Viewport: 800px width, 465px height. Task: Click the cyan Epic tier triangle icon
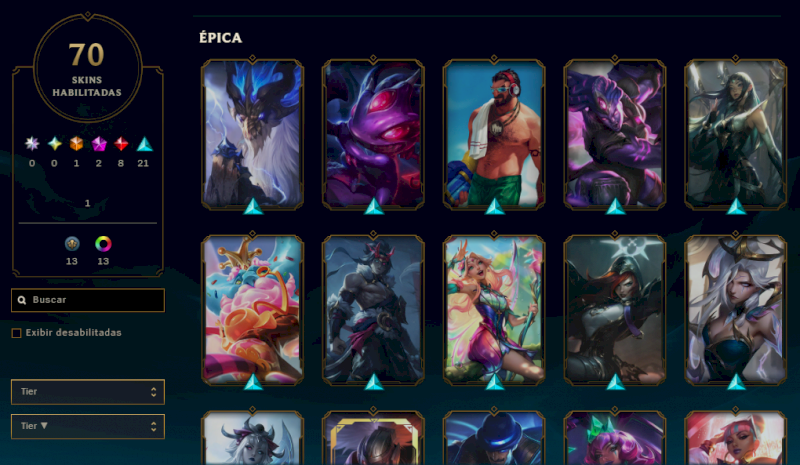tap(144, 144)
